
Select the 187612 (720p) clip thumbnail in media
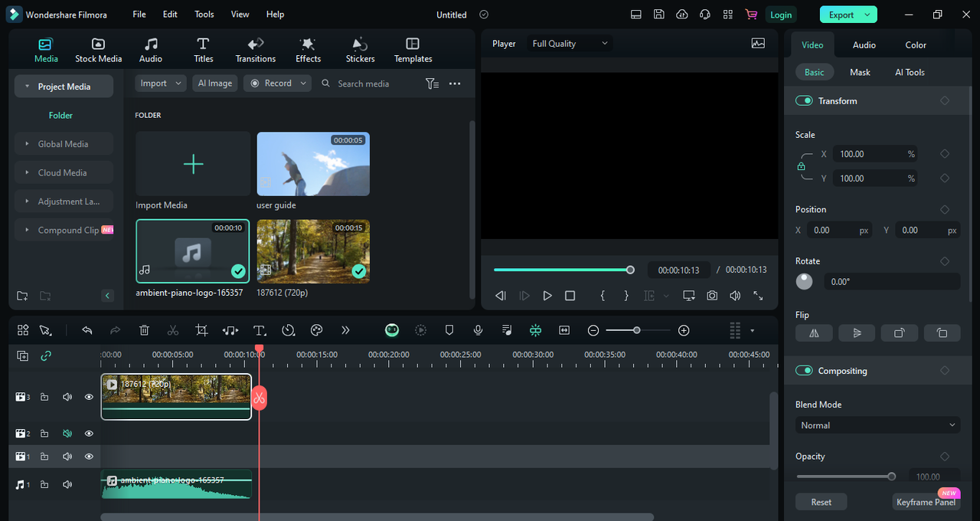pos(313,251)
